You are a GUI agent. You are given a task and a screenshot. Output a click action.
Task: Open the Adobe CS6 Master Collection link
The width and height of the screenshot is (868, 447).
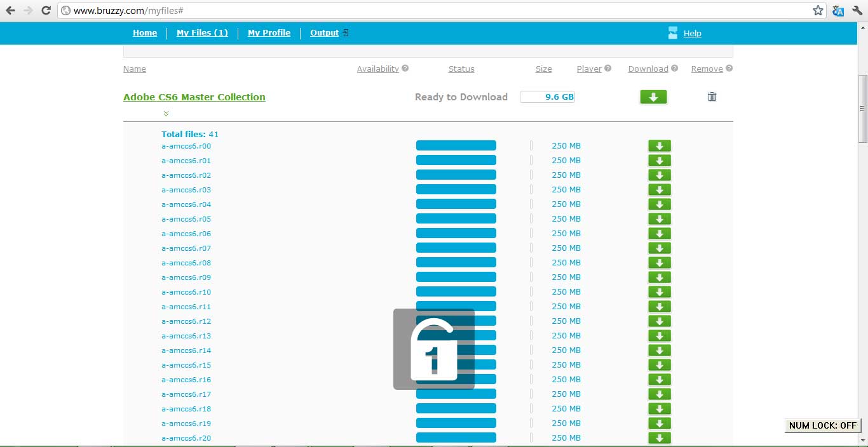pos(194,97)
